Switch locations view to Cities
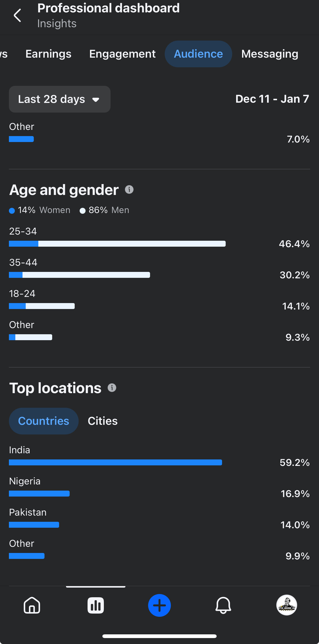 [x=103, y=421]
